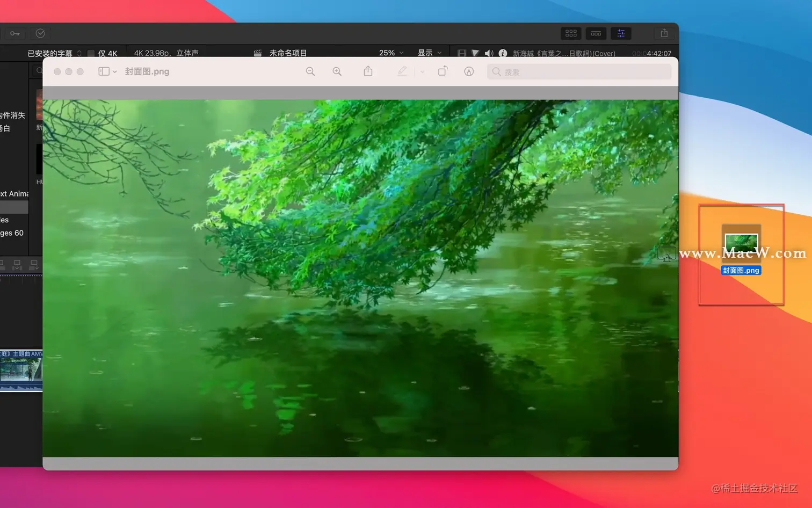812x508 pixels.
Task: Select the audio inspector speaker icon
Action: point(489,53)
